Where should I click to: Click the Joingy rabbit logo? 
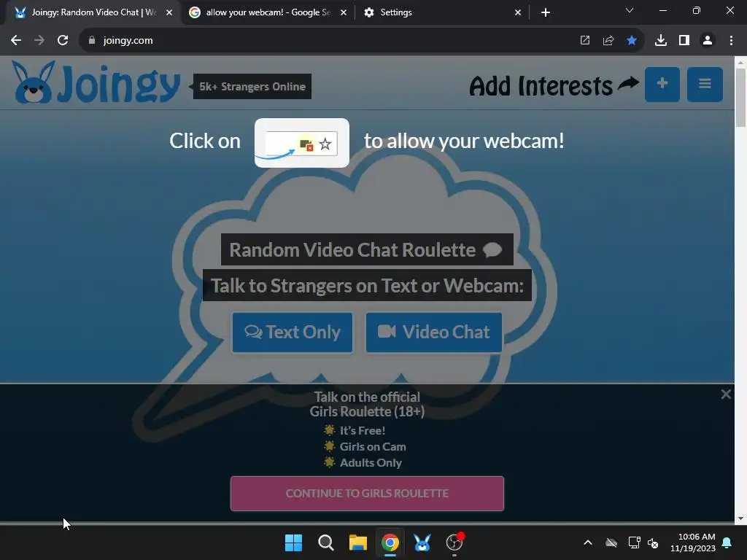point(96,82)
